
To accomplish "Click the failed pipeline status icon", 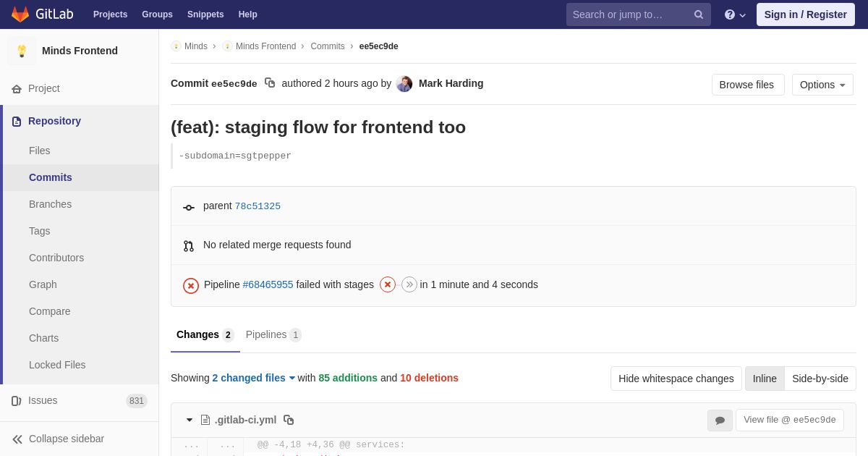I will tap(191, 285).
